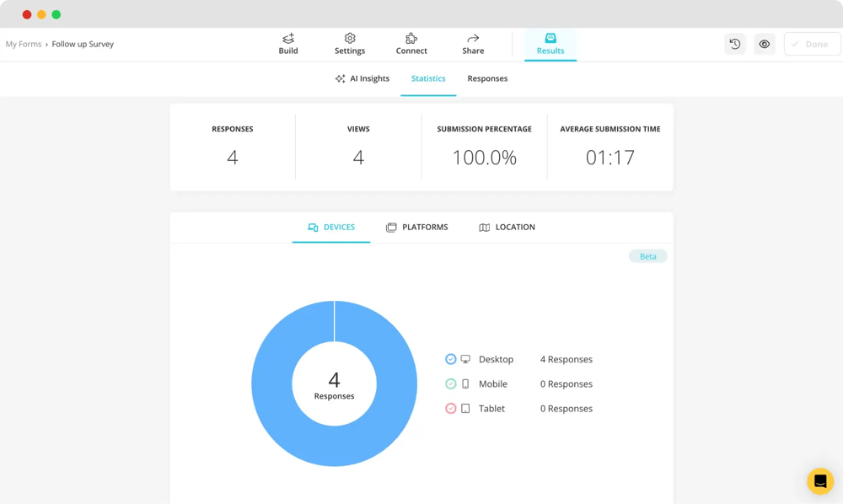Show the Platforms breakdown tab

click(x=416, y=228)
